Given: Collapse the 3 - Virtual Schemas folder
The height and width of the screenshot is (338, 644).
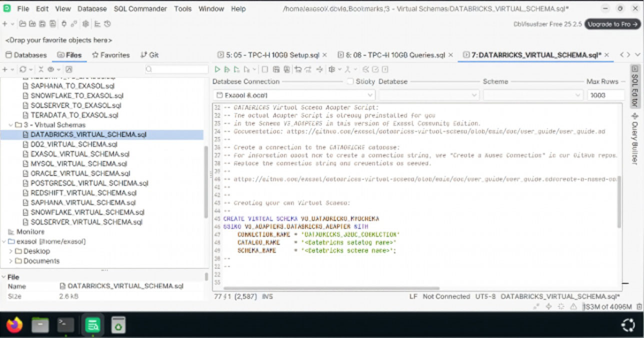Looking at the screenshot, I should (x=11, y=125).
